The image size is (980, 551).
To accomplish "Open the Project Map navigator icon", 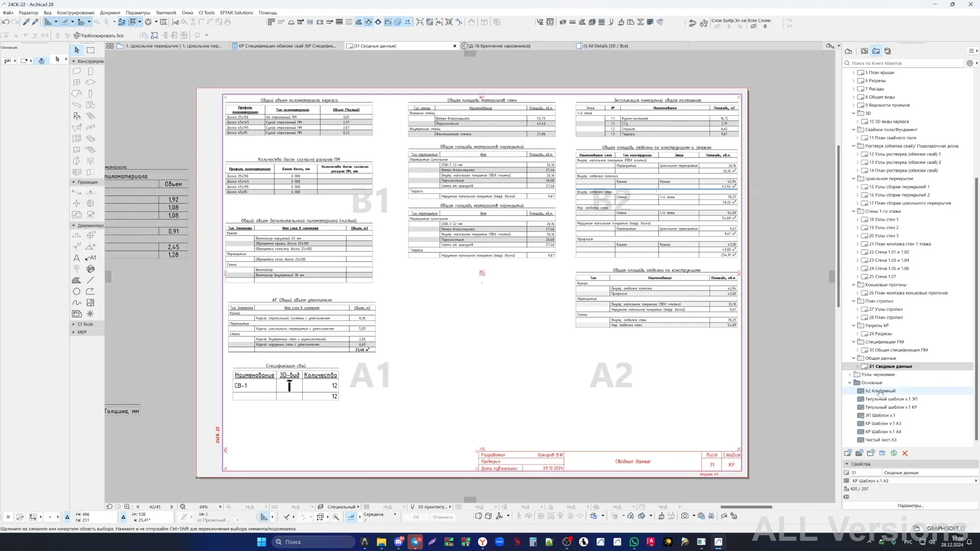I will (x=848, y=51).
